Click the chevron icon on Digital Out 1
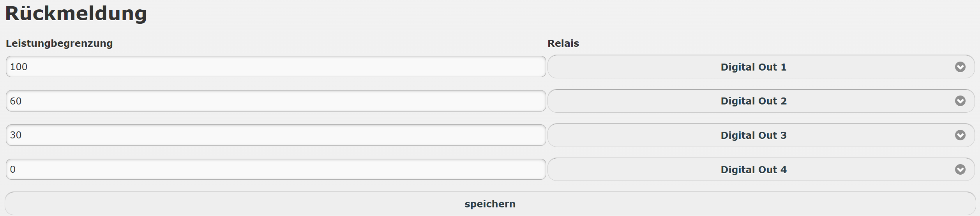Screen dimensions: 980x216 pyautogui.click(x=960, y=67)
